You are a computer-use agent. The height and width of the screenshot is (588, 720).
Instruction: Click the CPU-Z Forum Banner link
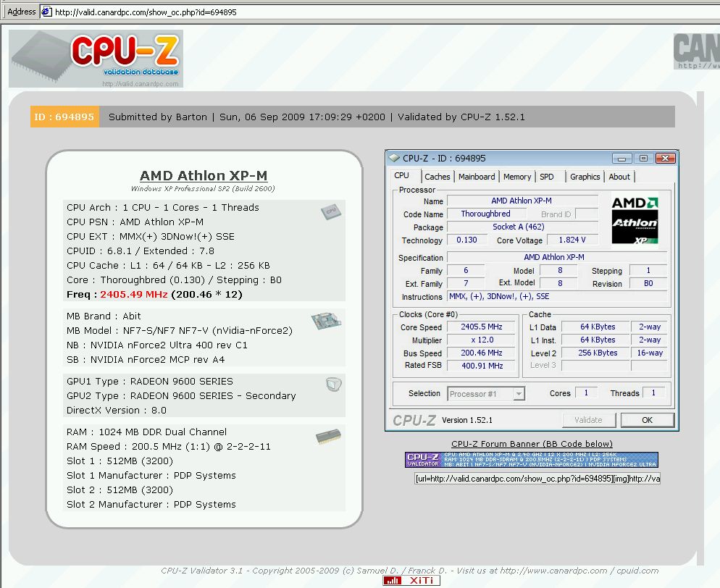coord(532,444)
